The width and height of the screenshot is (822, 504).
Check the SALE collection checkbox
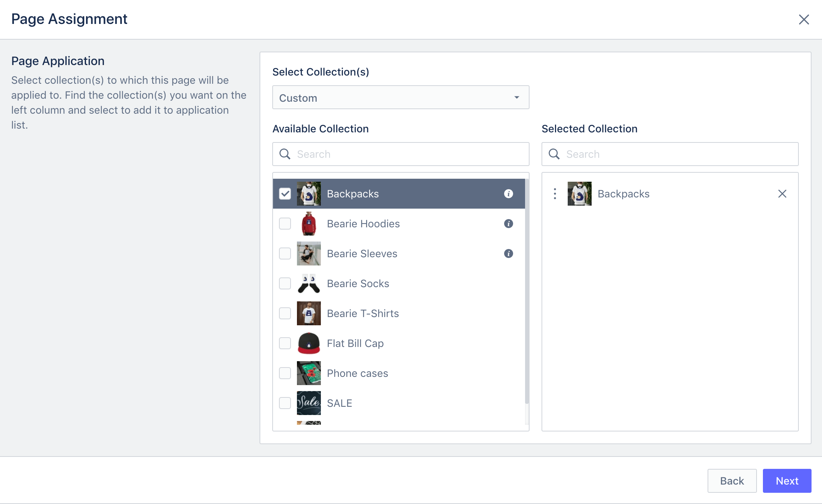click(285, 403)
